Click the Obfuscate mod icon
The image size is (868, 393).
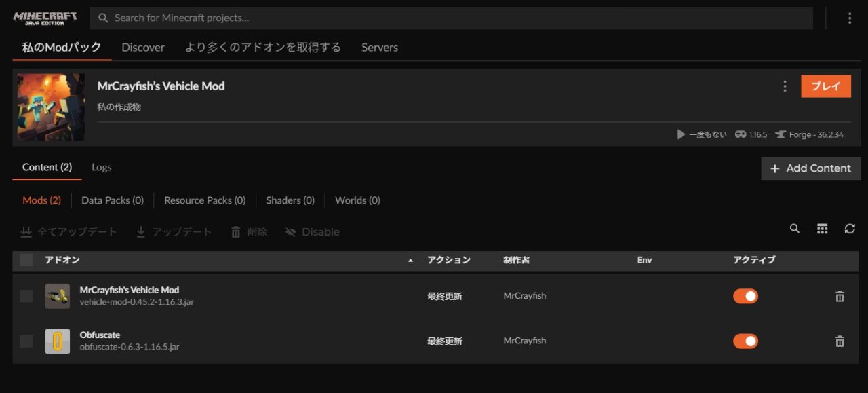(x=57, y=341)
